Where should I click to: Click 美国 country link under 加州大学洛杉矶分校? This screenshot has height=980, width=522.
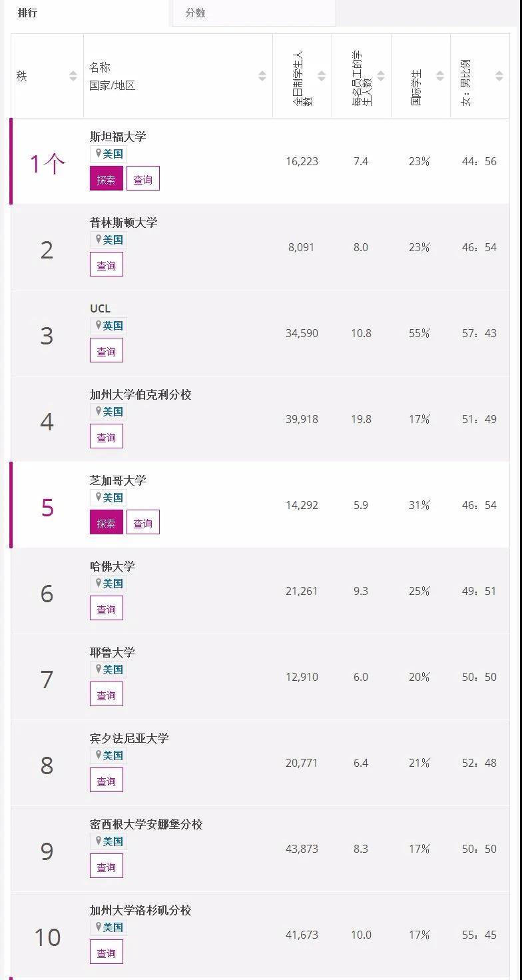[113, 927]
